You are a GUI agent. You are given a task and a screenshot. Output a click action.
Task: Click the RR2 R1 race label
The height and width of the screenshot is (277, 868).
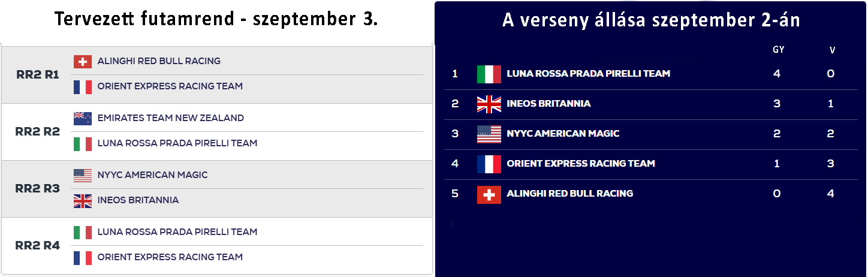[x=38, y=75]
